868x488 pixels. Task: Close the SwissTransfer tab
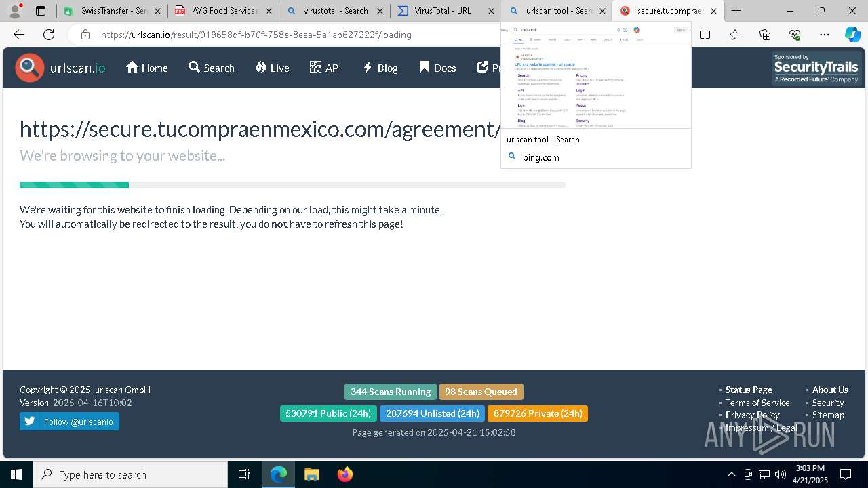(x=157, y=11)
